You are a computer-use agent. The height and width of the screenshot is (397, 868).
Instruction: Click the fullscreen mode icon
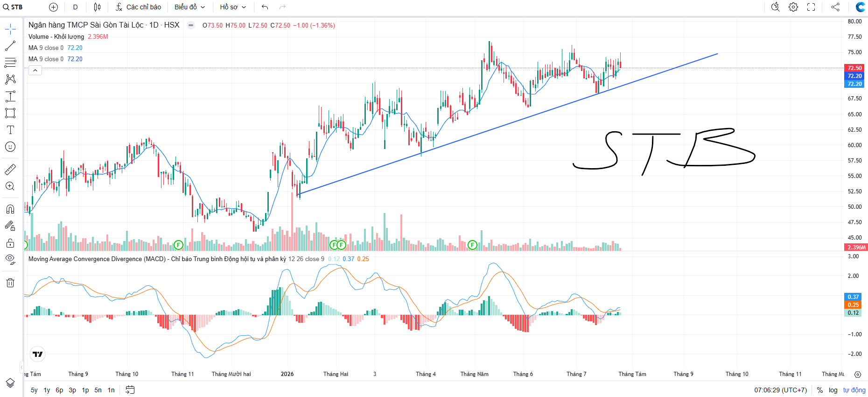pyautogui.click(x=811, y=7)
